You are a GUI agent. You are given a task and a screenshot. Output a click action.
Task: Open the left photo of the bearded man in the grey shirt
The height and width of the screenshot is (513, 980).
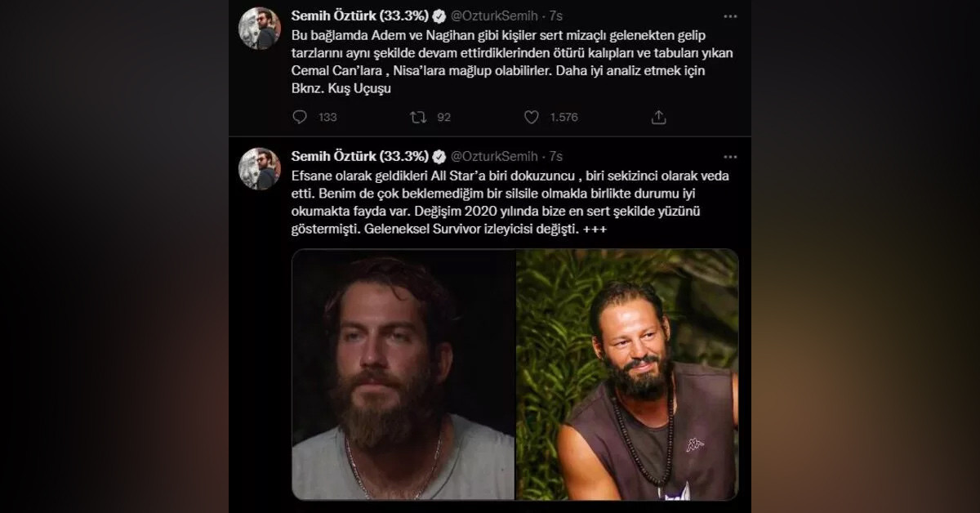[403, 374]
